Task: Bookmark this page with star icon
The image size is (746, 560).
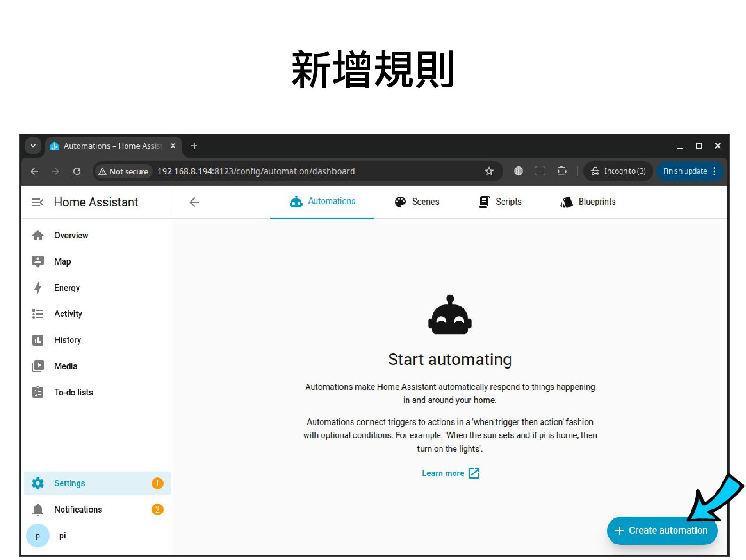Action: point(489,171)
